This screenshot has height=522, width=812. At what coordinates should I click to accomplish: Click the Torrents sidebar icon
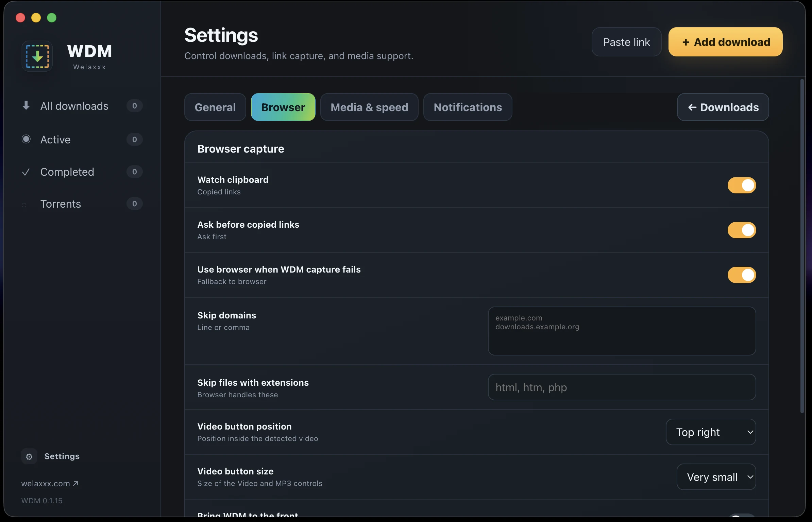pos(24,205)
